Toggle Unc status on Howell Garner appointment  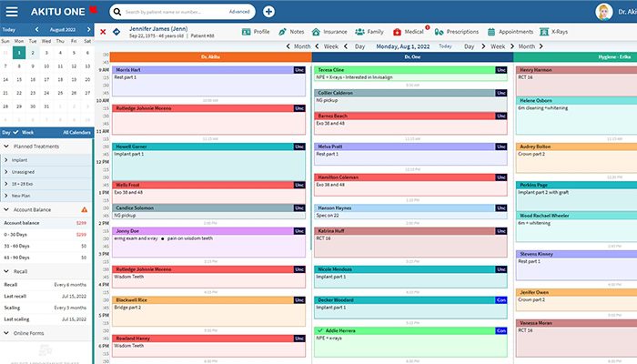(299, 147)
